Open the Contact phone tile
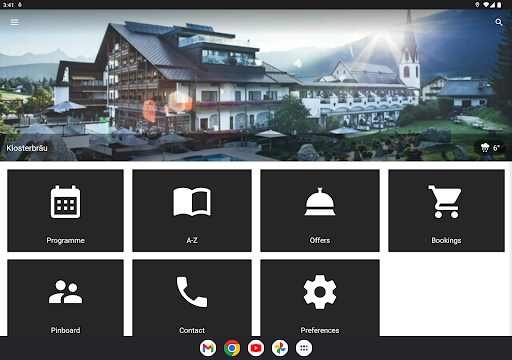 click(192, 298)
